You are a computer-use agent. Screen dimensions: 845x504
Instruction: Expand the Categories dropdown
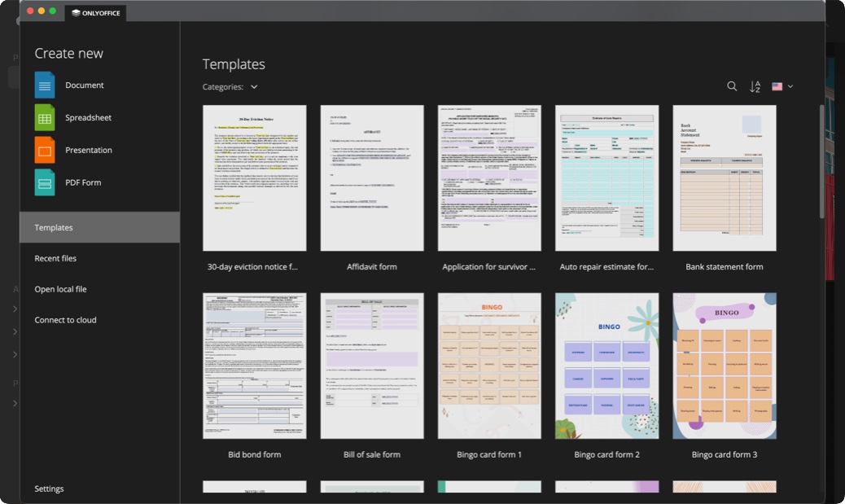pos(230,87)
